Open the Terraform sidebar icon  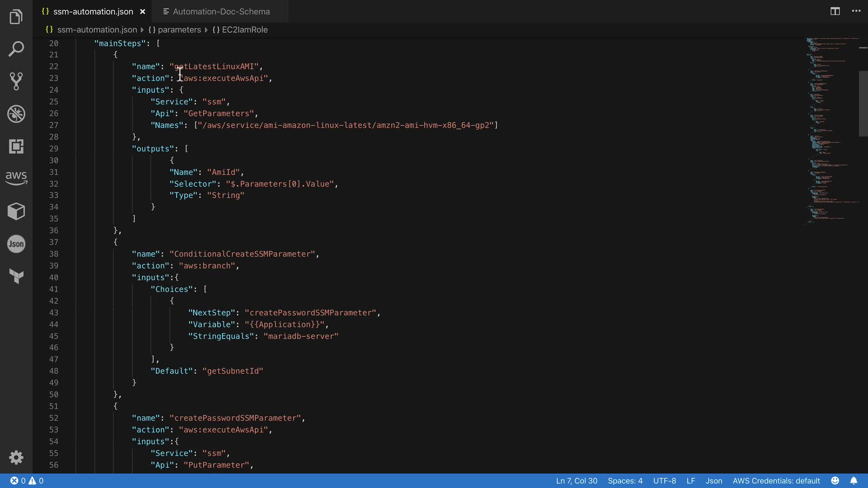coord(16,276)
